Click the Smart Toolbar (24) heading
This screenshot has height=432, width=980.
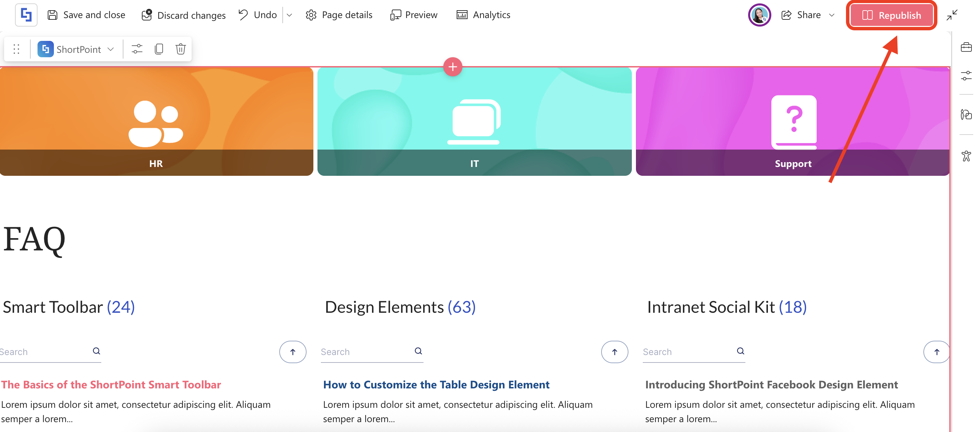pyautogui.click(x=69, y=307)
